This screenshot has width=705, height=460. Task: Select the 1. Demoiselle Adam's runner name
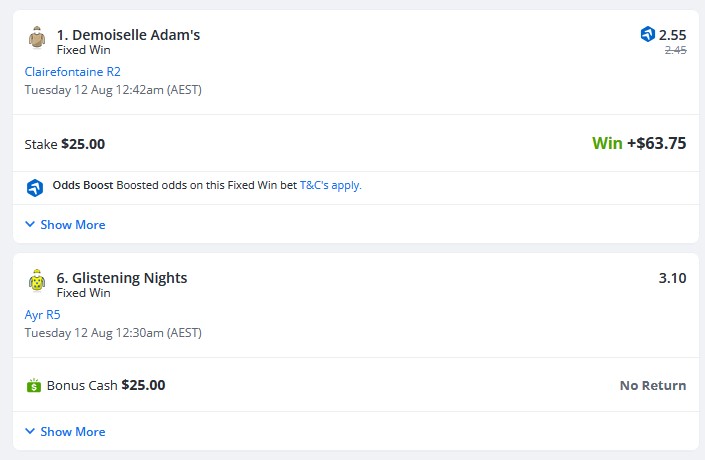pyautogui.click(x=128, y=35)
